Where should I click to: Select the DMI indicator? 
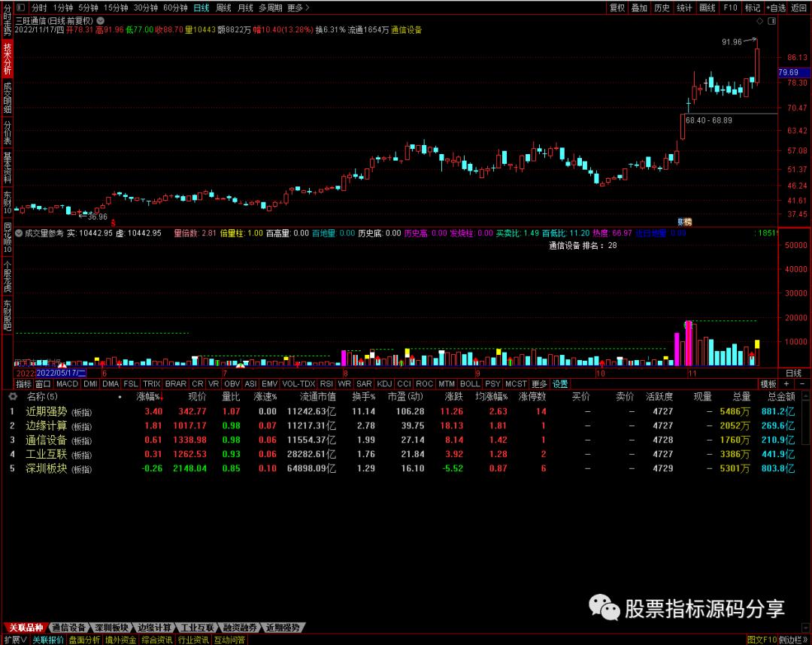[x=90, y=384]
